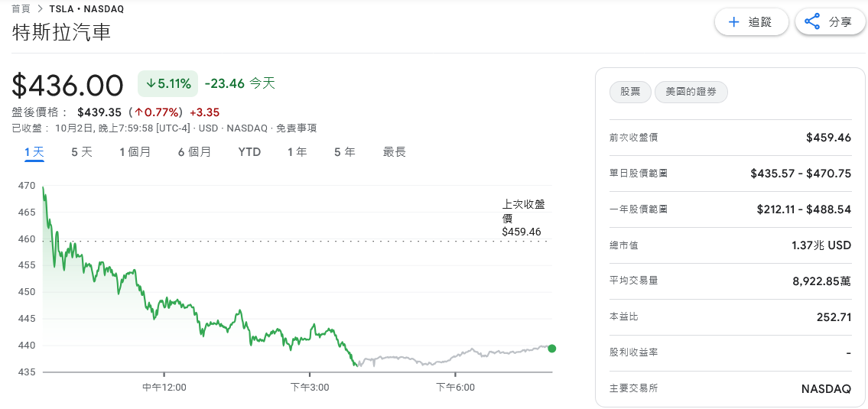Go to 首頁 via breadcrumb
The height and width of the screenshot is (409, 868).
point(21,9)
